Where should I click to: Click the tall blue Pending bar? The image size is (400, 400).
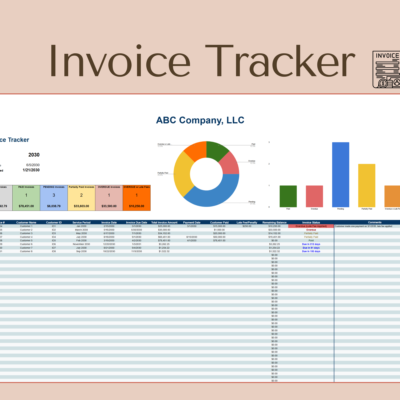pos(340,175)
